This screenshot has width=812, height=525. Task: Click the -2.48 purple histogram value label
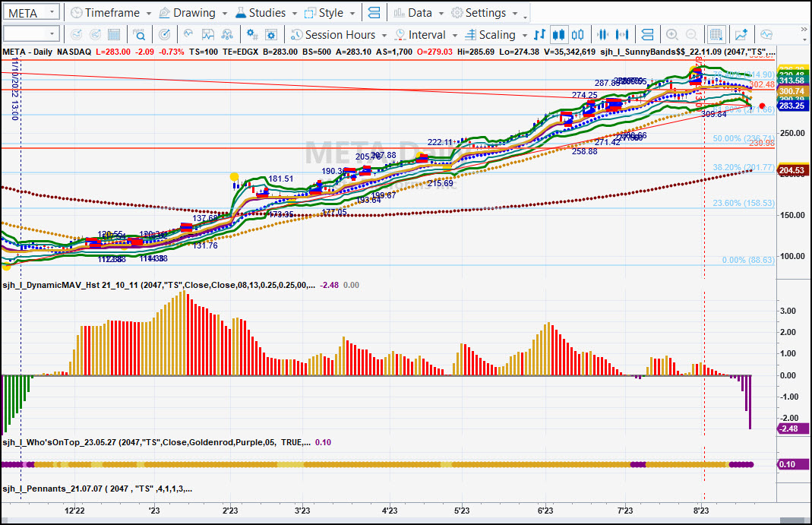pos(793,429)
